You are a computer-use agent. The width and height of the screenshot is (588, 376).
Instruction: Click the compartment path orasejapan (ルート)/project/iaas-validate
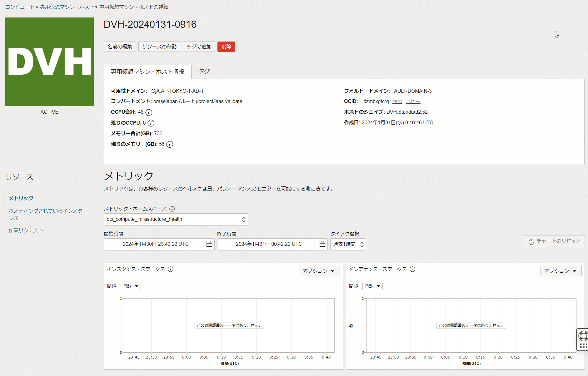(x=198, y=101)
